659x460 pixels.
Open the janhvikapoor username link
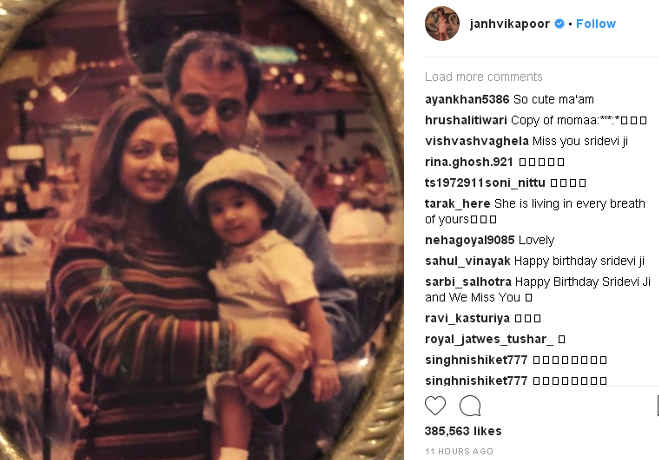pos(509,24)
